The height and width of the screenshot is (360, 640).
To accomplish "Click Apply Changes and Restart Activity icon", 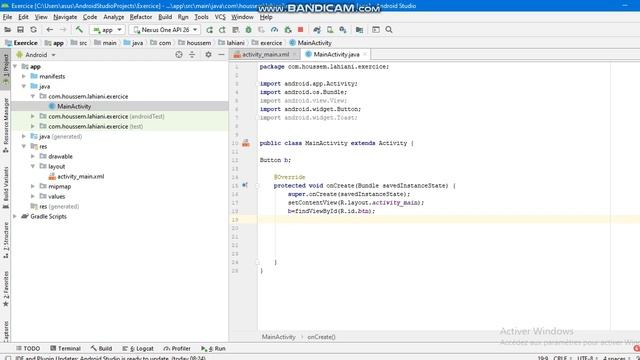I will coord(222,30).
